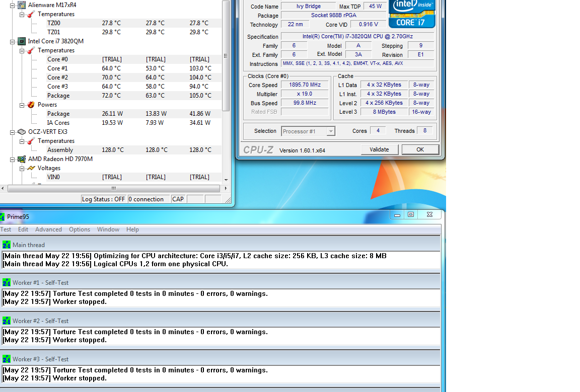Viewport: 580px width, 392px height.
Task: Click the thermometer icon under Alienware M17xR4
Action: [31, 14]
